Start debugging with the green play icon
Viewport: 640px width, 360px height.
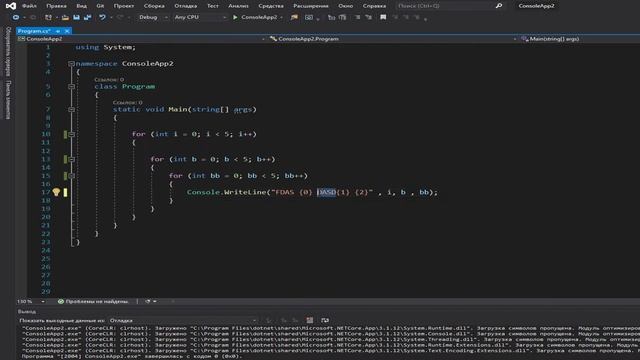point(235,17)
